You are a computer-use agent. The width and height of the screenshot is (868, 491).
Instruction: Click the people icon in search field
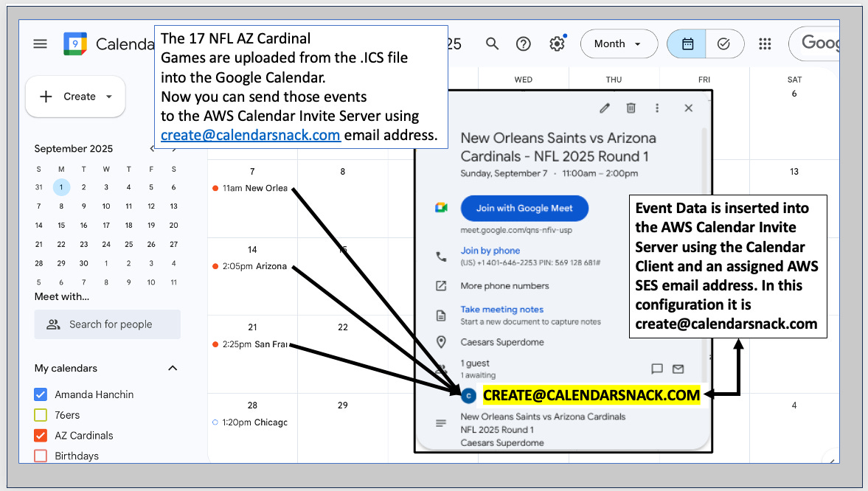pyautogui.click(x=53, y=324)
